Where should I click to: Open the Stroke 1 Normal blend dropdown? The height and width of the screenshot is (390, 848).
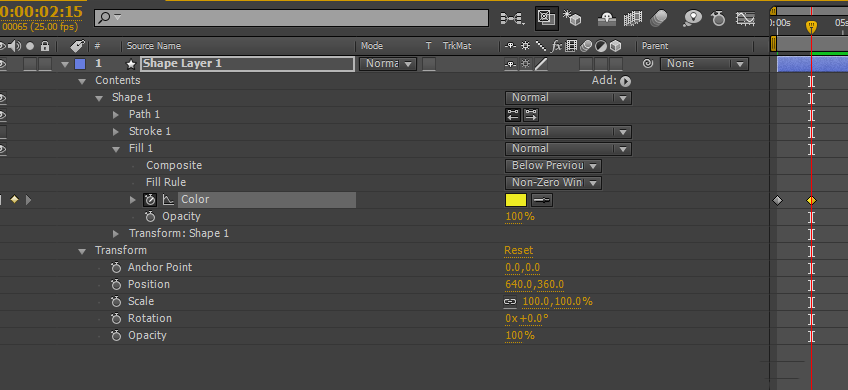(x=568, y=132)
